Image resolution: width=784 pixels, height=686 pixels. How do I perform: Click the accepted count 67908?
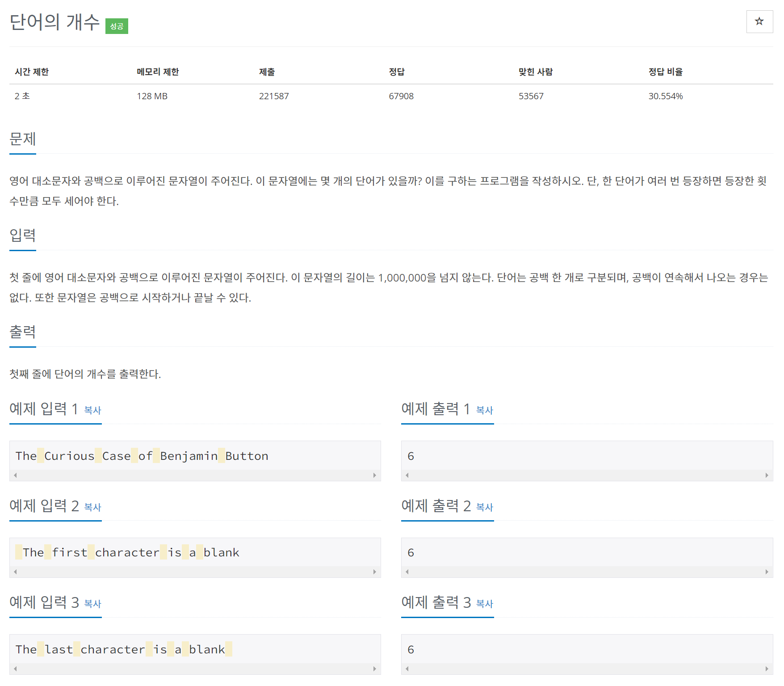click(401, 96)
